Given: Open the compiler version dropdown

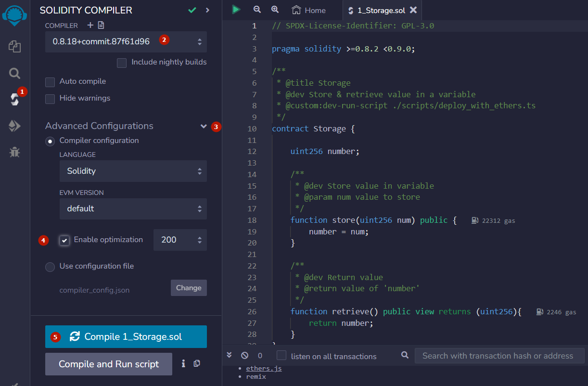Looking at the screenshot, I should [126, 42].
